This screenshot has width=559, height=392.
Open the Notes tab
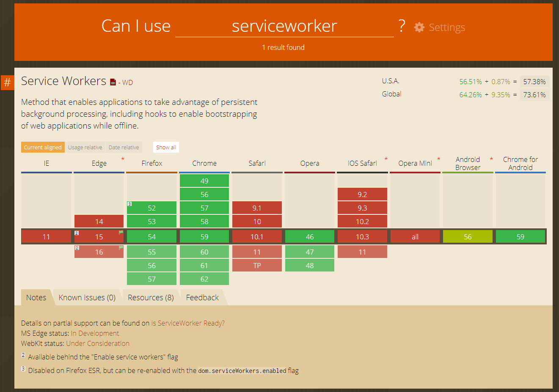(36, 297)
